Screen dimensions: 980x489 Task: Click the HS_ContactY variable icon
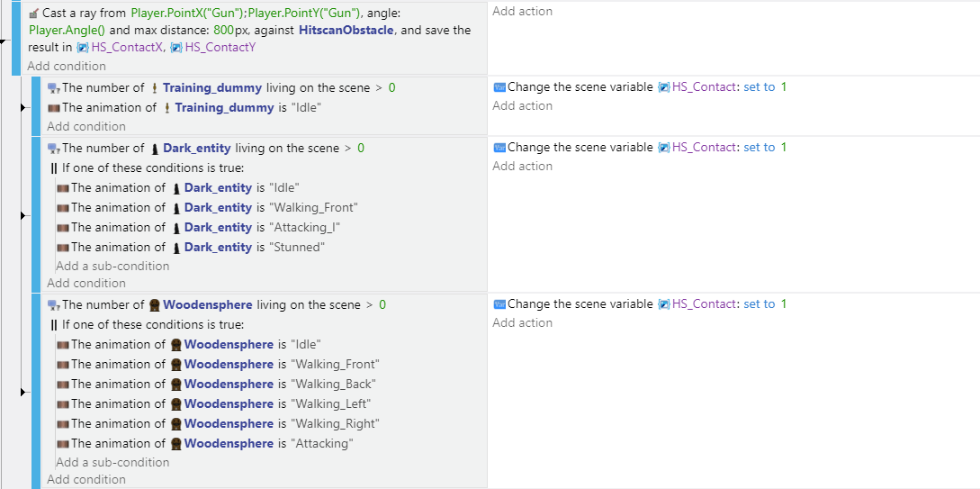175,48
